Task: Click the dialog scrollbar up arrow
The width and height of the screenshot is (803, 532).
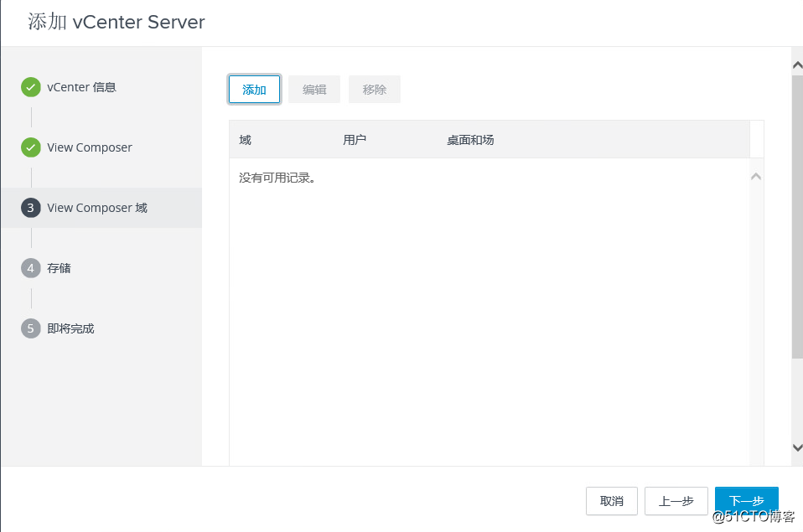Action: (x=797, y=65)
